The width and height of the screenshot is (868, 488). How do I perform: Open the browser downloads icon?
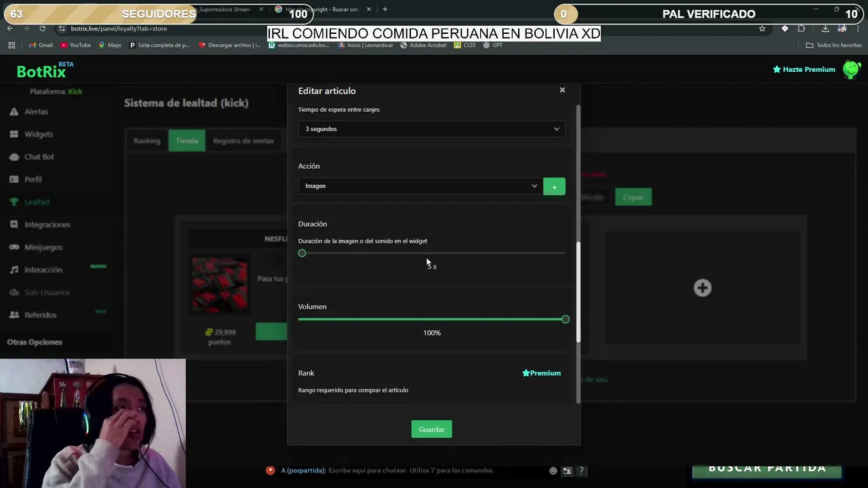825,28
